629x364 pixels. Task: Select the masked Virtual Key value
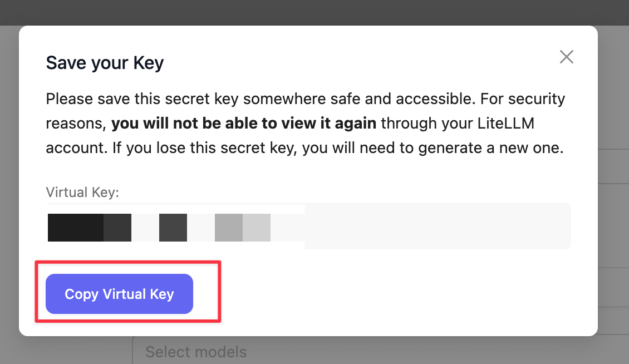(x=159, y=227)
